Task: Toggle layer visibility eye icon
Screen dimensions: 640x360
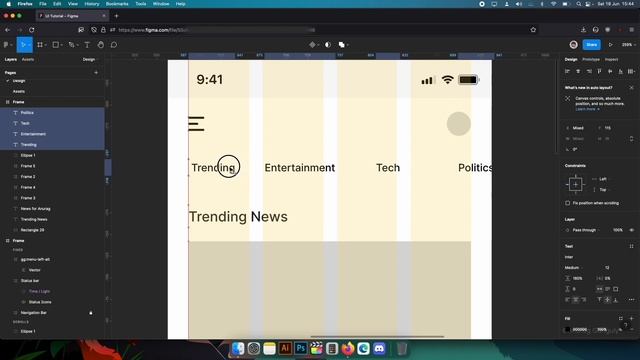Action: [631, 230]
